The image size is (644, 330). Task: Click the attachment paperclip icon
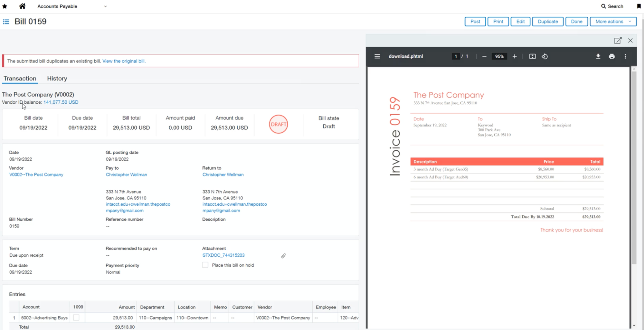pyautogui.click(x=283, y=256)
